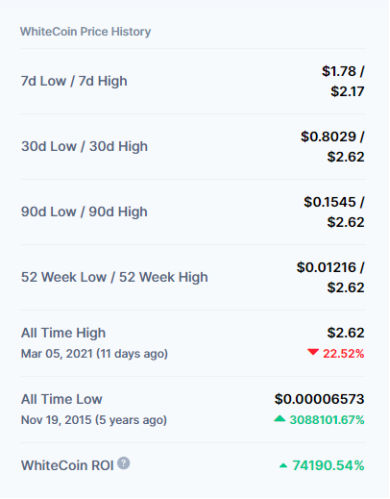The height and width of the screenshot is (499, 390).
Task: Click the $0.01216 / $2.62 value
Action: (x=330, y=277)
